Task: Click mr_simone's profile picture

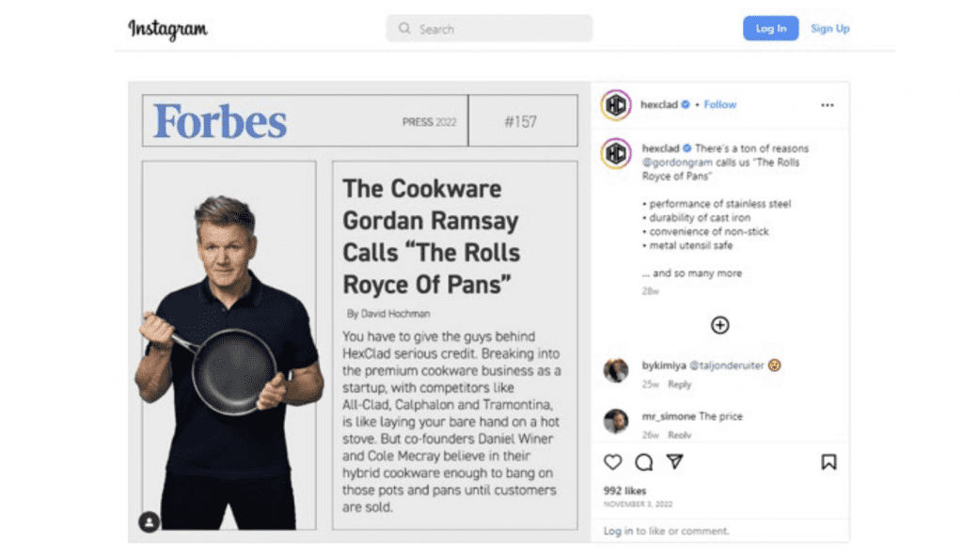Action: 616,421
